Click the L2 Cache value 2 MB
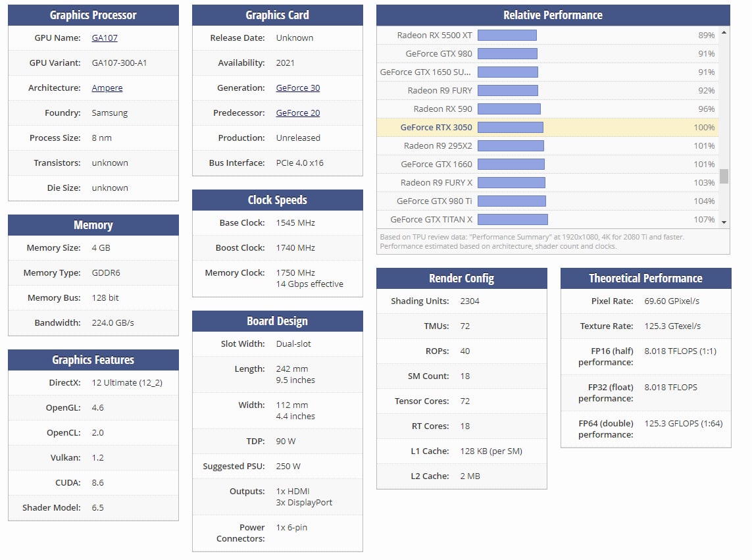 click(470, 476)
